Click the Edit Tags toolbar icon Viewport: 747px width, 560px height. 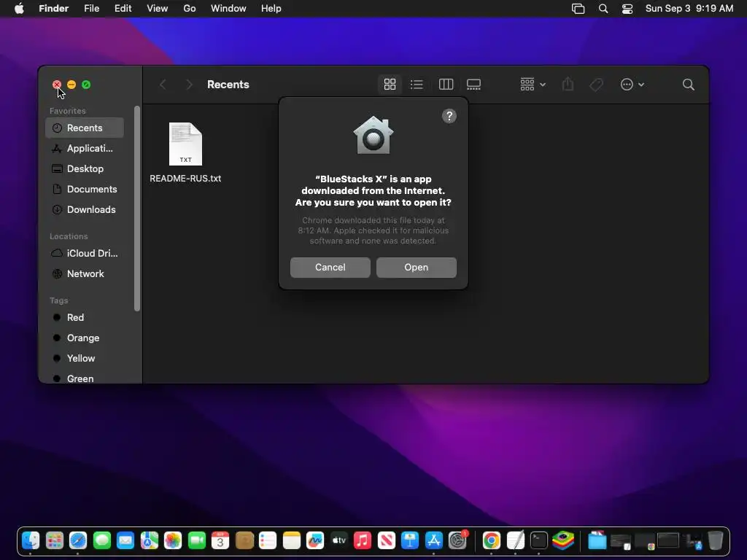click(x=596, y=85)
